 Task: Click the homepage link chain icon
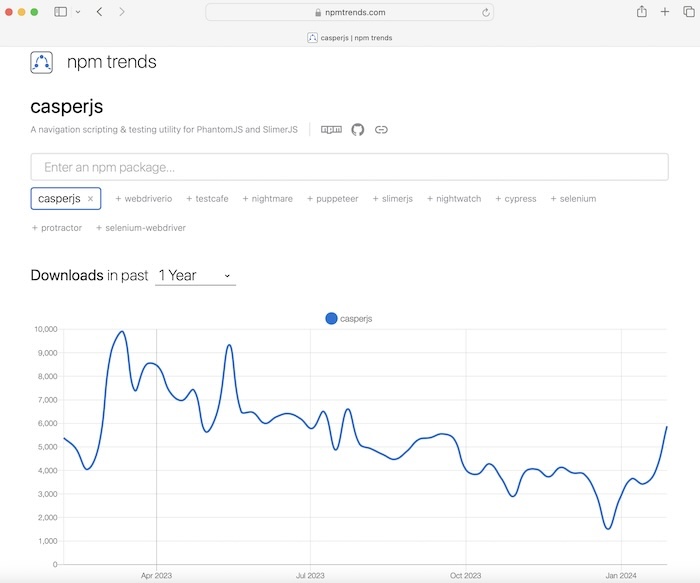pyautogui.click(x=381, y=130)
